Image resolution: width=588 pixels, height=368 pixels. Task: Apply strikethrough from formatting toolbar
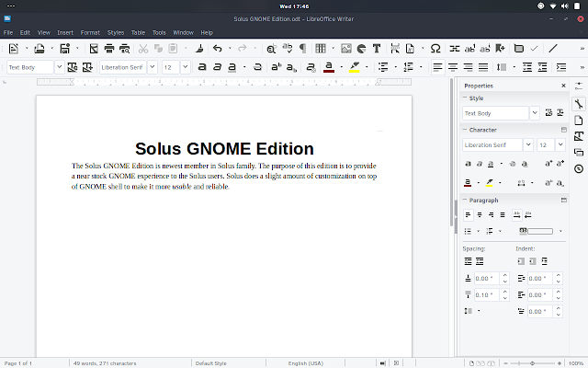coord(257,67)
